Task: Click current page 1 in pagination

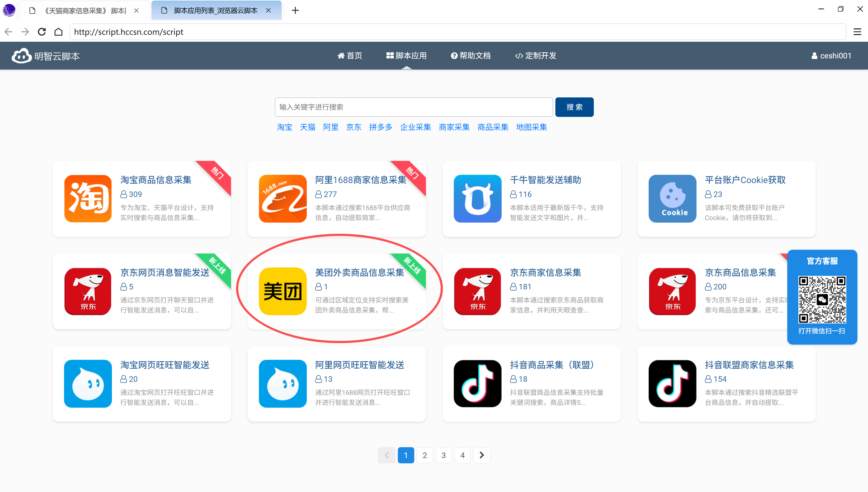Action: 406,455
